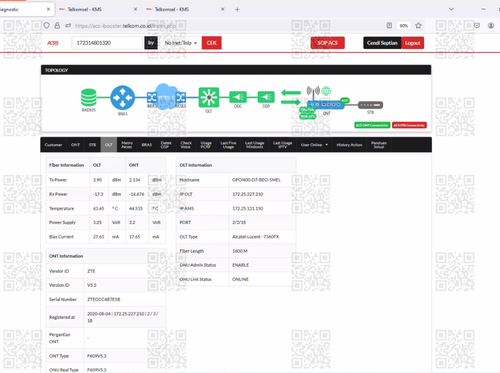Screen dimensions: 500x373
Task: Switch to the STB tab
Action: [x=92, y=145]
